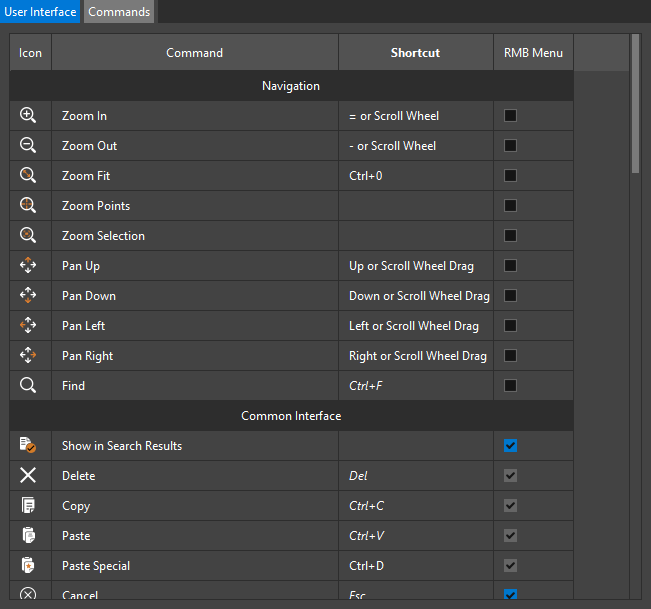Click the Icon column header

30,52
